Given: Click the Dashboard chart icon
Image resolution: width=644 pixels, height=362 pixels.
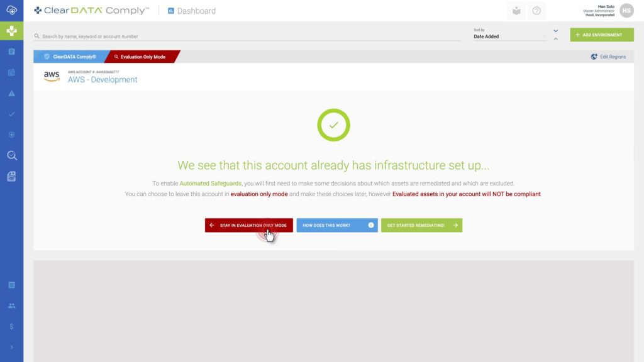Looking at the screenshot, I should point(171,11).
